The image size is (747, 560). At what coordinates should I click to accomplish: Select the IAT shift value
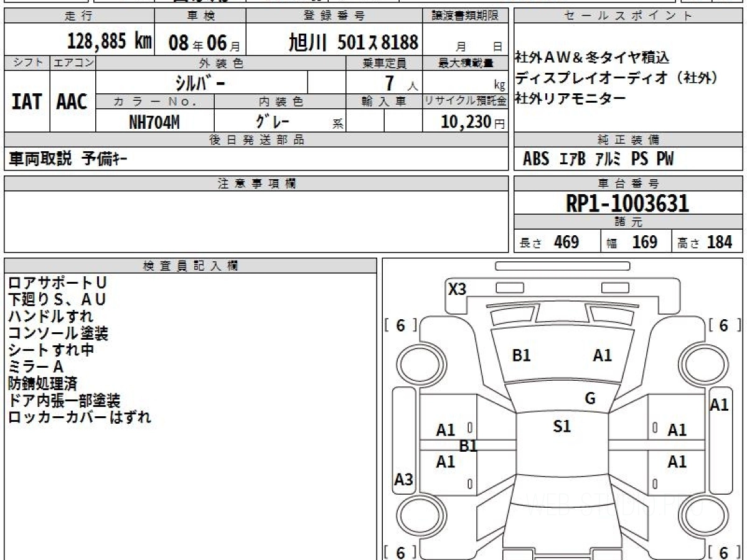coord(27,102)
